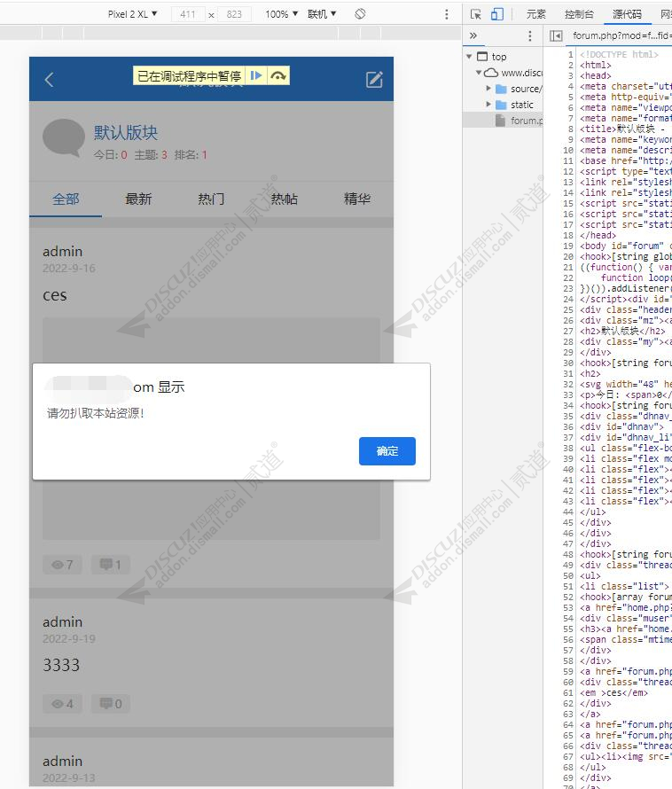Click view count 4 eye badge
Screen dimensions: 672x789
(x=62, y=704)
